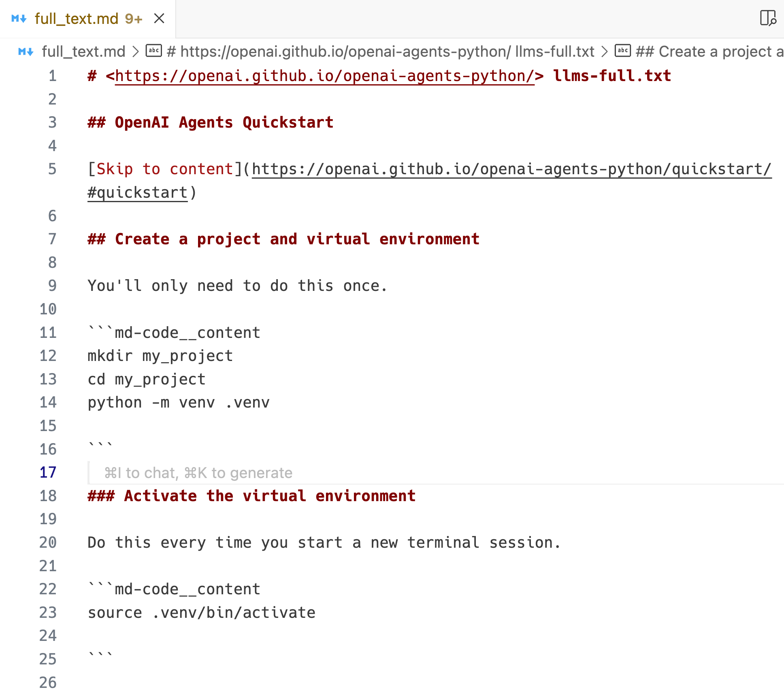Select the full_text.md editor tab
784x696 pixels.
tap(76, 19)
